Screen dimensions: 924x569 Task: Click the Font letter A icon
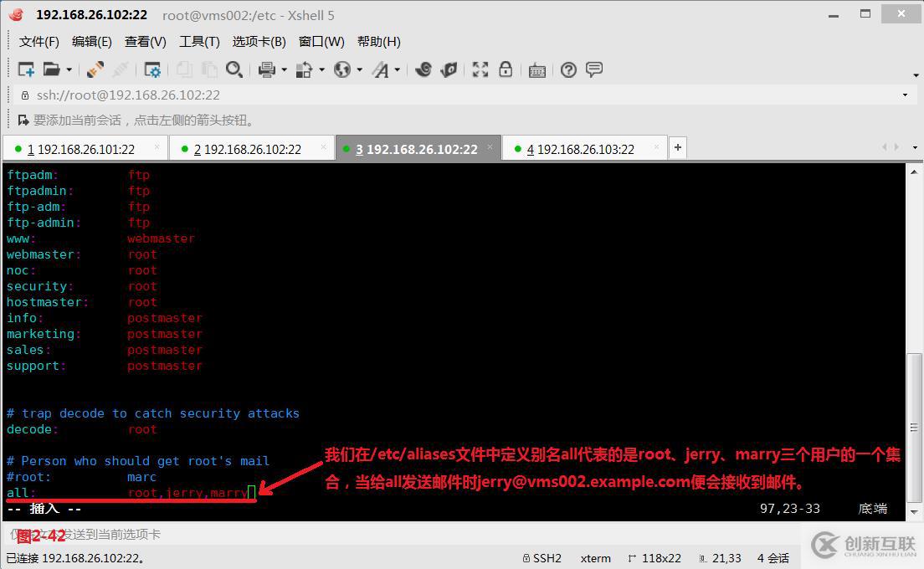[380, 70]
